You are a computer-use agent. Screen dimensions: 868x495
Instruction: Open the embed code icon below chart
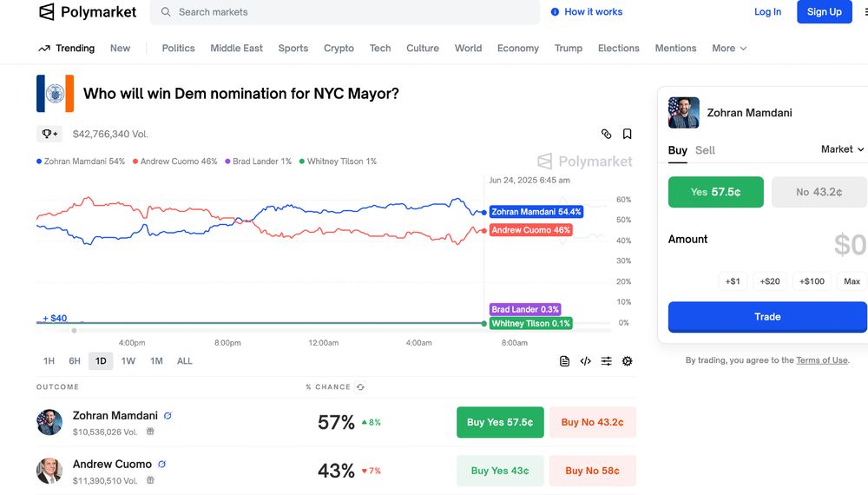585,361
